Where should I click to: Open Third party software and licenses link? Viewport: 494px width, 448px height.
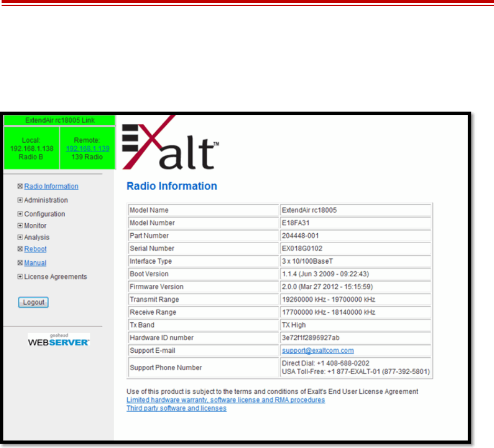176,409
